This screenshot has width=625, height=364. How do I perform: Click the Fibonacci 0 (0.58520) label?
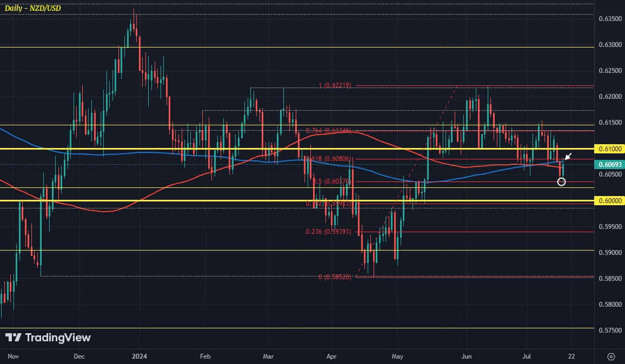point(335,277)
